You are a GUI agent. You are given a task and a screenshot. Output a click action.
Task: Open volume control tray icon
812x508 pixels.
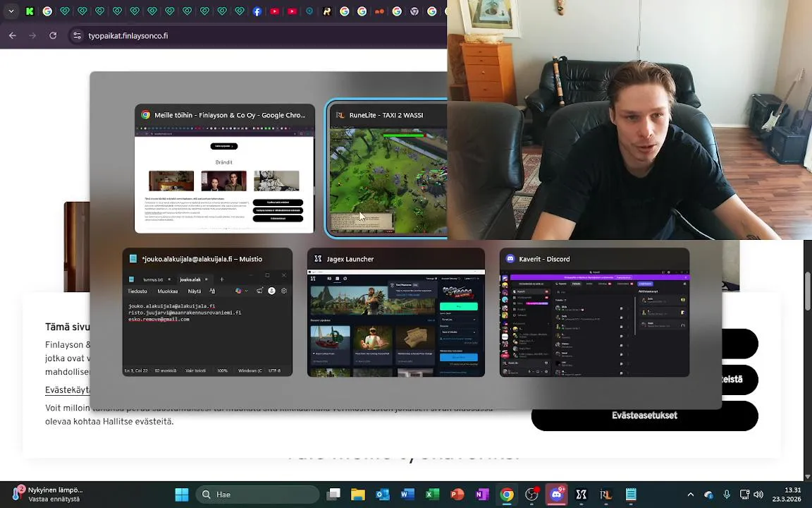[x=758, y=495]
